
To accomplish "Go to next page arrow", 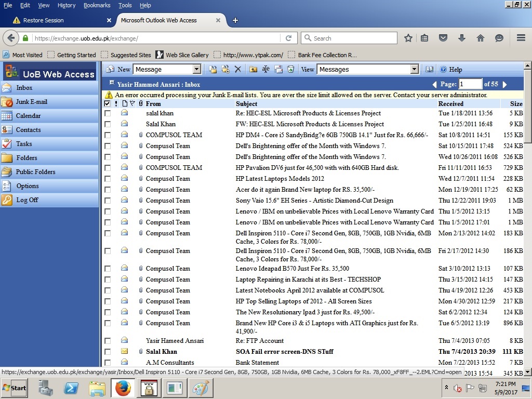I will tap(504, 84).
